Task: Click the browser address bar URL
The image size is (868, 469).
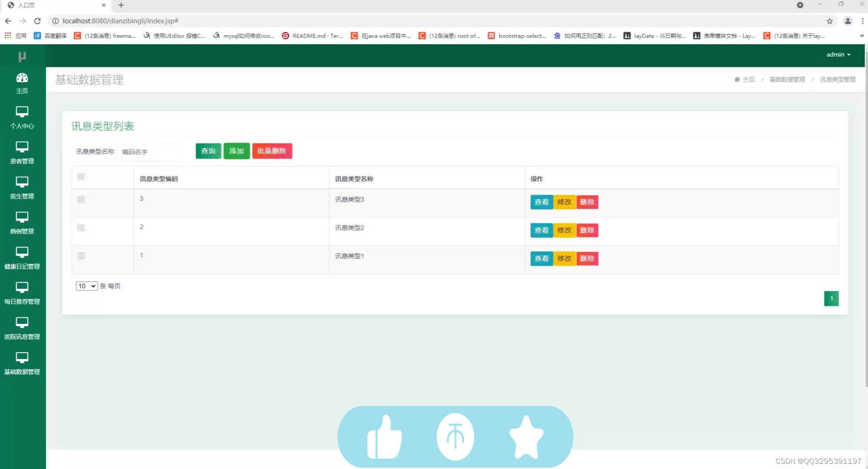Action: click(x=120, y=21)
